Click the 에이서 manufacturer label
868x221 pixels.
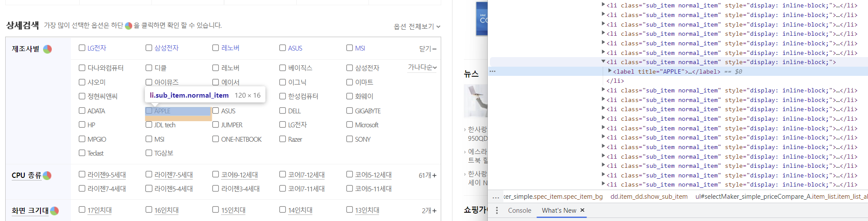(231, 82)
